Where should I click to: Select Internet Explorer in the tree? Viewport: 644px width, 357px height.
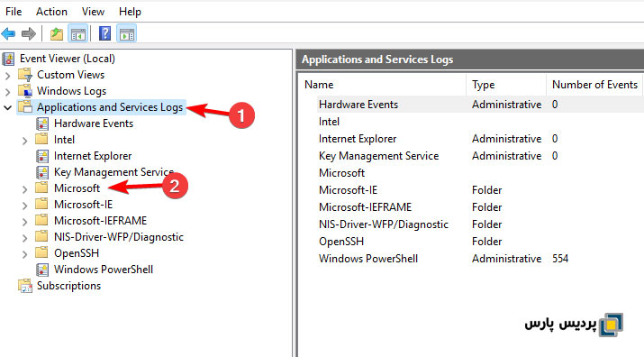[93, 156]
